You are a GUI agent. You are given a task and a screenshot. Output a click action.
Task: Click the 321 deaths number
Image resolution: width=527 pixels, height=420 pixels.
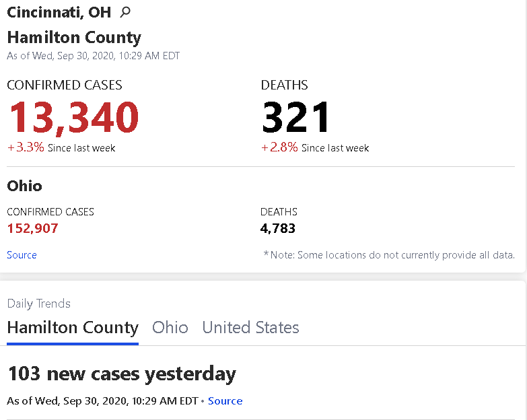pyautogui.click(x=295, y=117)
